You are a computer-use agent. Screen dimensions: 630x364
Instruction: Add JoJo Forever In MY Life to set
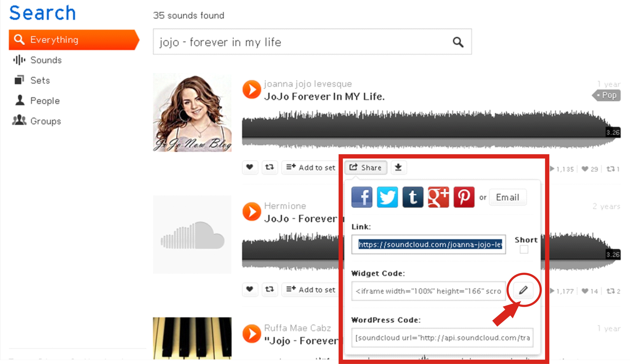coord(311,167)
